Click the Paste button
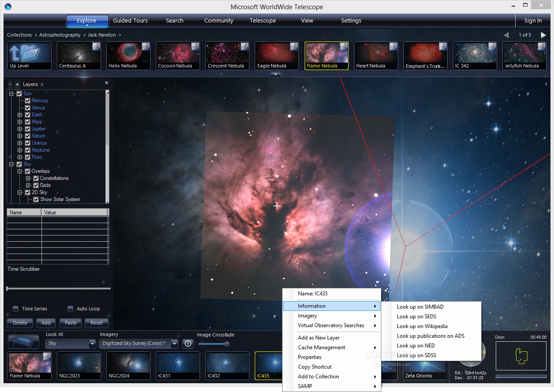 coord(71,323)
